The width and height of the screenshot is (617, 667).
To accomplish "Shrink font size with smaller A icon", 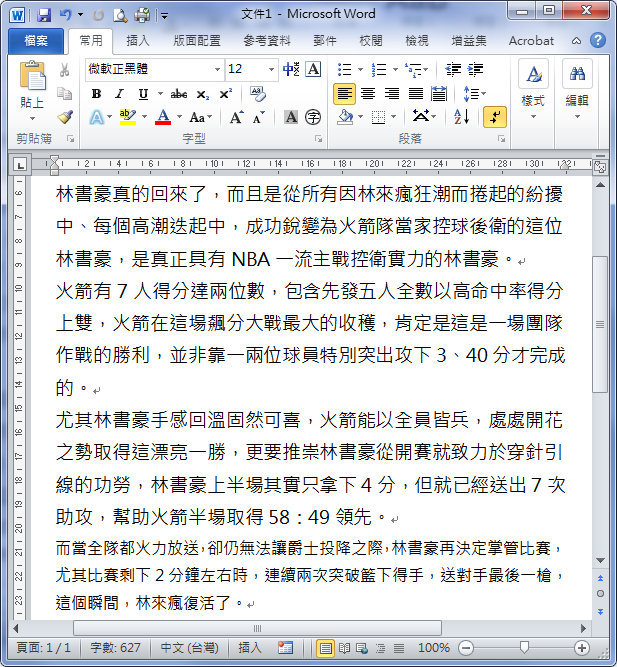I will pyautogui.click(x=258, y=117).
